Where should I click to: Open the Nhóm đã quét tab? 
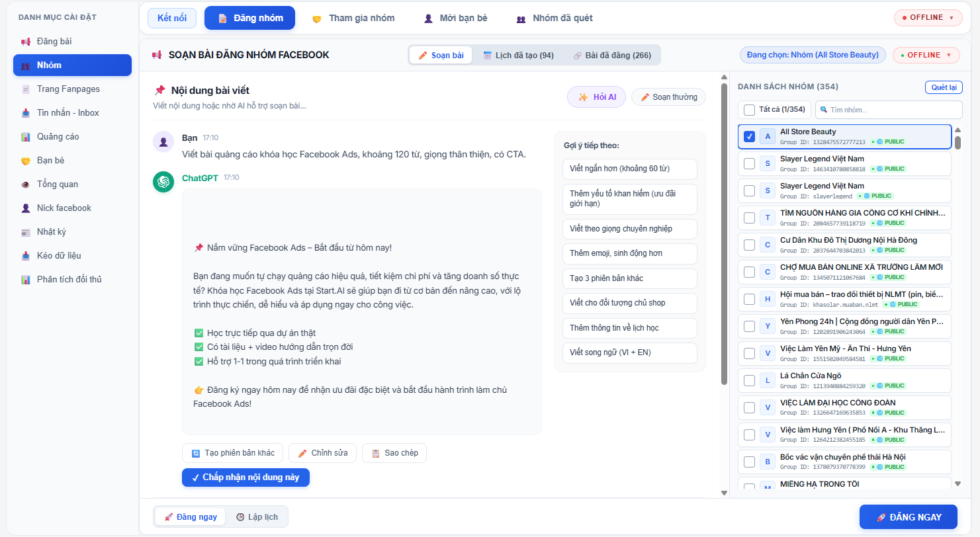point(555,18)
